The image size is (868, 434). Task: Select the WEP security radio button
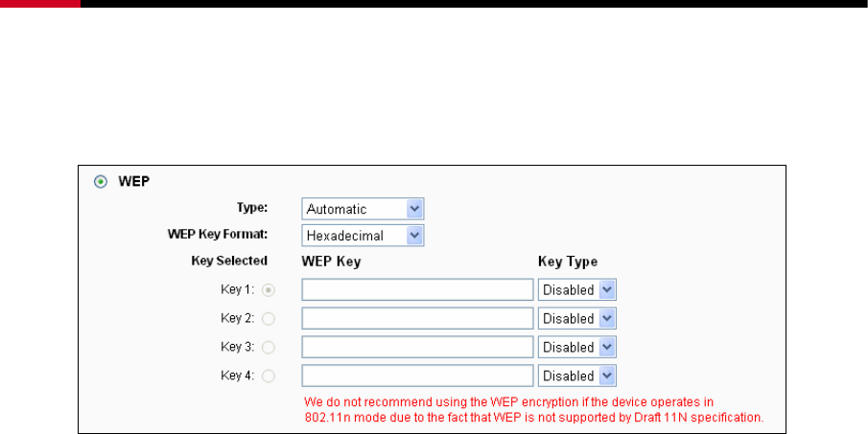click(101, 182)
